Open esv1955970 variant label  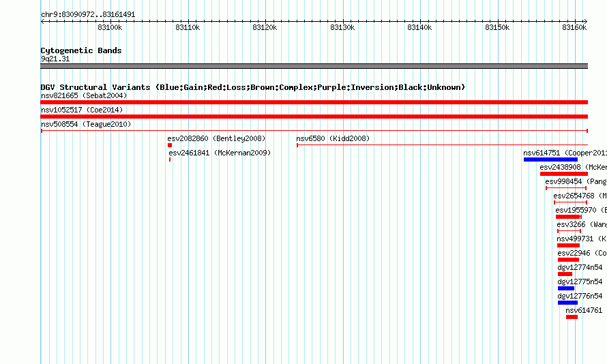coord(581,210)
